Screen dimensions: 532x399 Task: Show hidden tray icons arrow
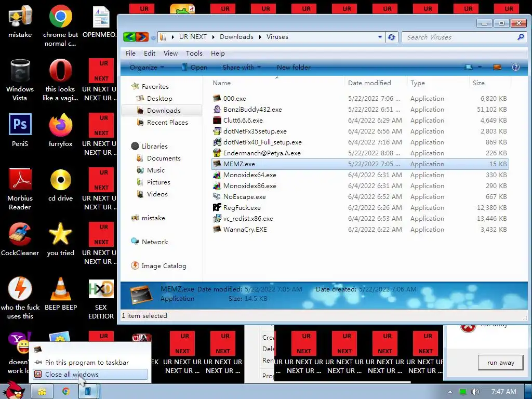pyautogui.click(x=450, y=392)
